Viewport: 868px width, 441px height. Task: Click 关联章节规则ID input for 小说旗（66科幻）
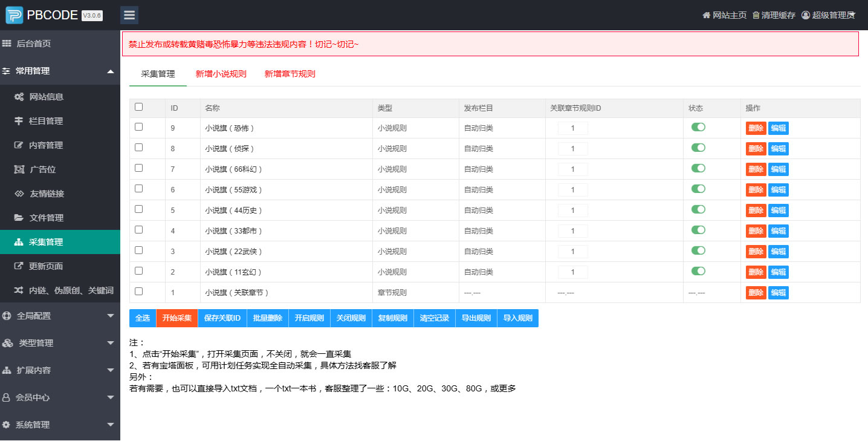click(x=572, y=169)
